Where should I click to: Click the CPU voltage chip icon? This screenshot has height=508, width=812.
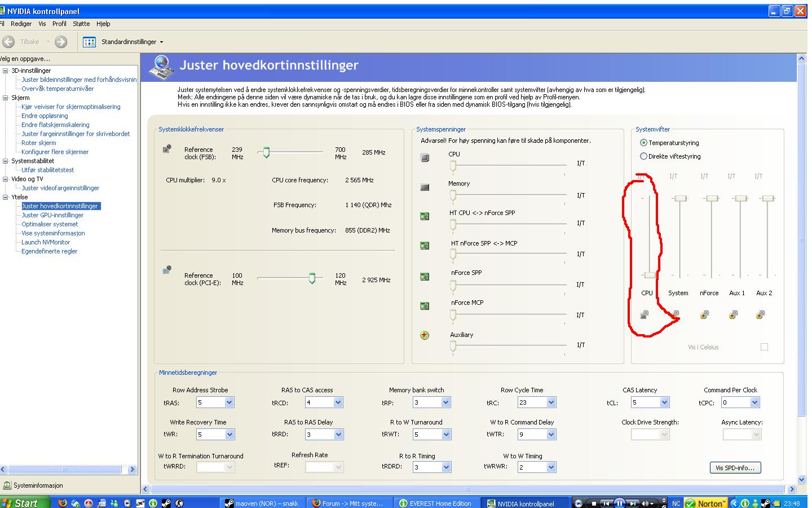(x=425, y=157)
